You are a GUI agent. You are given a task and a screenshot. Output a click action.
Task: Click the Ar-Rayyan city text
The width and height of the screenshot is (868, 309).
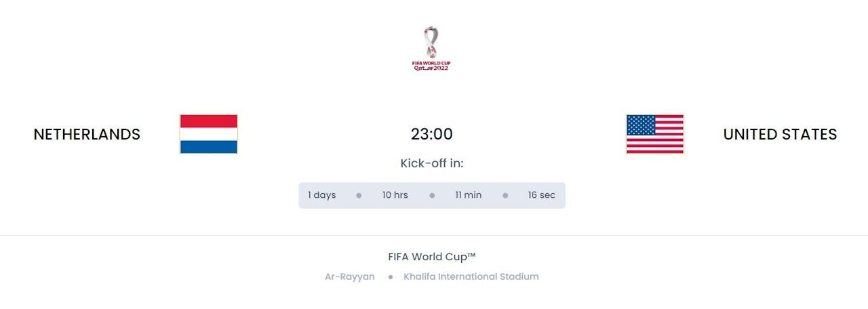coord(350,276)
